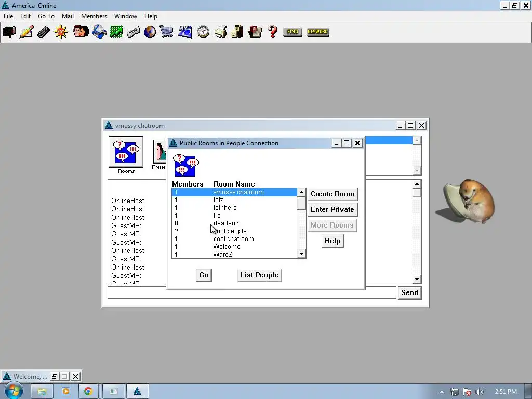Click the greyed More Rooms button
The image size is (532, 399).
tap(332, 225)
